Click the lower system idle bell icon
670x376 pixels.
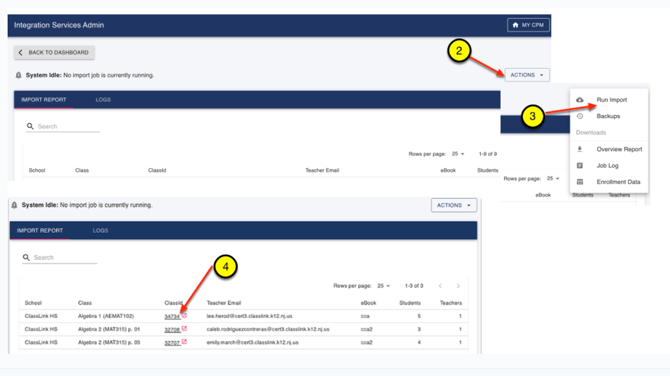14,205
